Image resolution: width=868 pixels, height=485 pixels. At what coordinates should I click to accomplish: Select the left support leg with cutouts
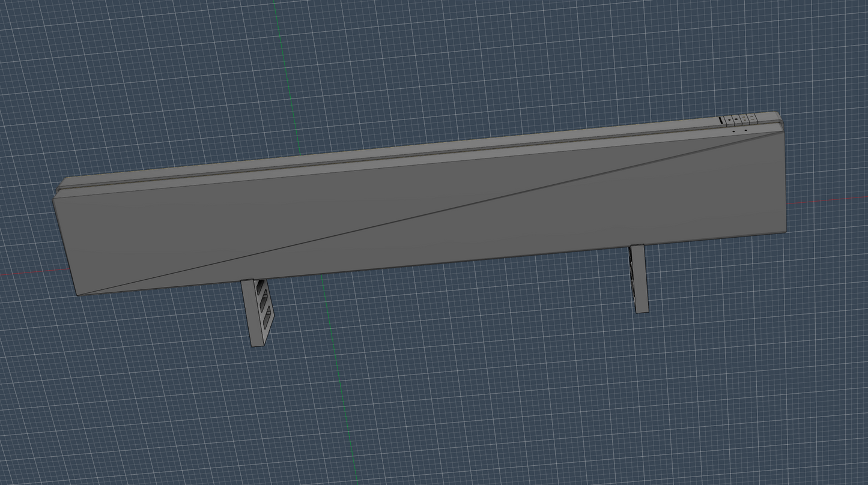(257, 313)
